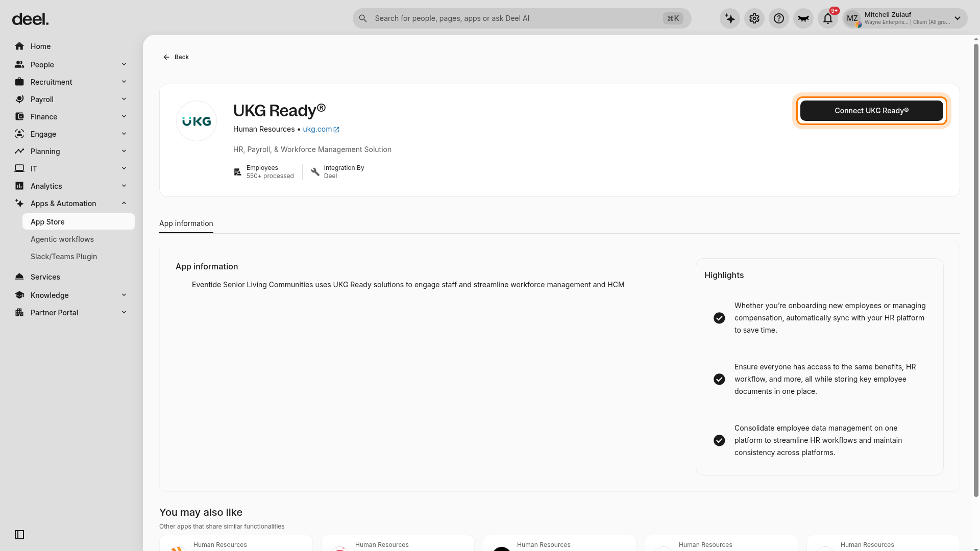This screenshot has height=551, width=980.
Task: Go to Home in sidebar
Action: click(71, 46)
